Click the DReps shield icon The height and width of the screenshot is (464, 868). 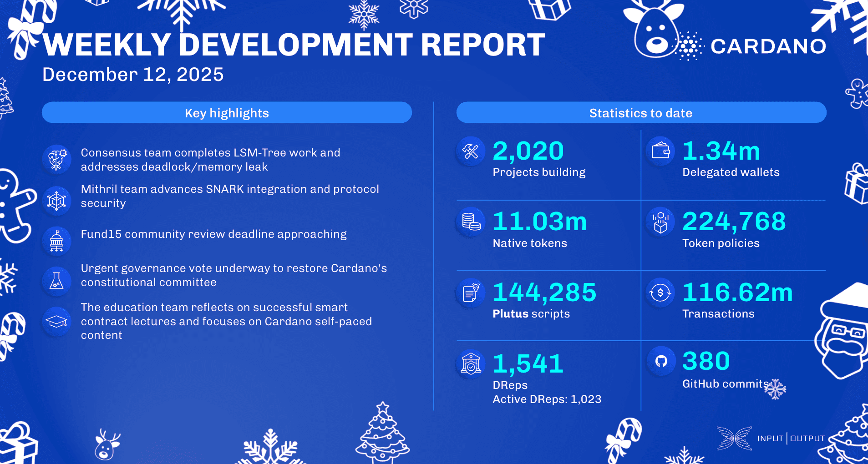[x=471, y=364]
